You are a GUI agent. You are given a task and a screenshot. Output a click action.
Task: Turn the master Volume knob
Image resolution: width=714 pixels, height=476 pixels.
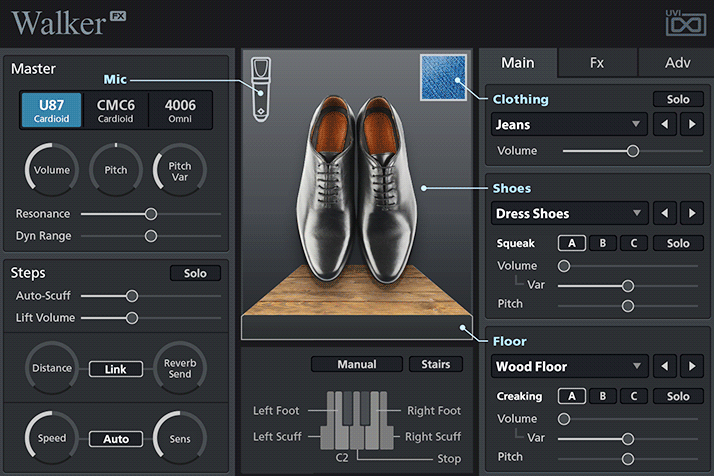[x=51, y=171]
